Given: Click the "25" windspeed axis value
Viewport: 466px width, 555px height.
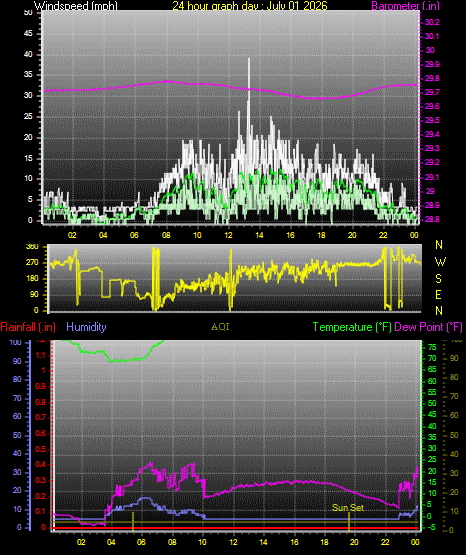Looking at the screenshot, I should (28, 116).
